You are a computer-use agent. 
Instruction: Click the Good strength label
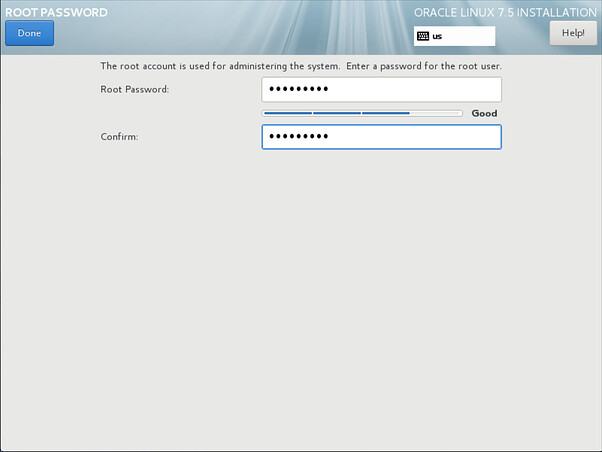tap(484, 113)
